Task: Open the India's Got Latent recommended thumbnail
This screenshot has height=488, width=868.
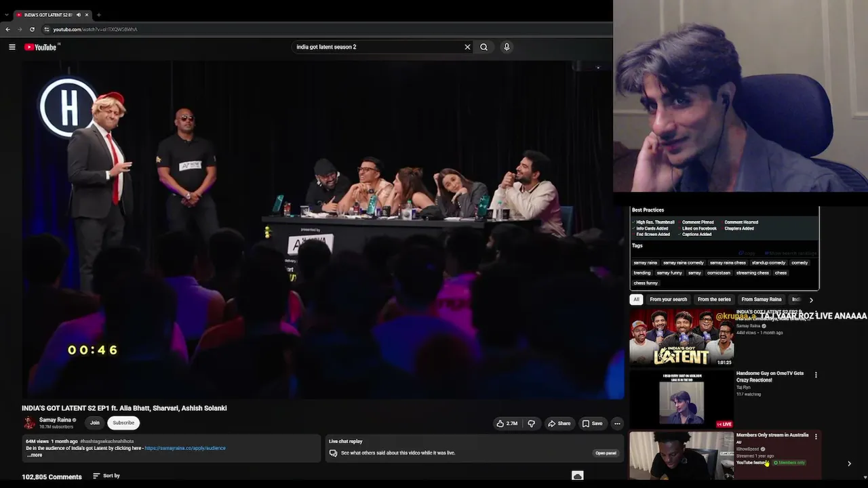Action: (682, 338)
